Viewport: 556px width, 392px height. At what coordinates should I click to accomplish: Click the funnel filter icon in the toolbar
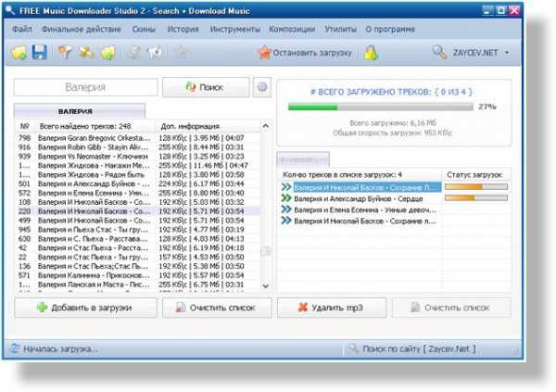[x=65, y=53]
